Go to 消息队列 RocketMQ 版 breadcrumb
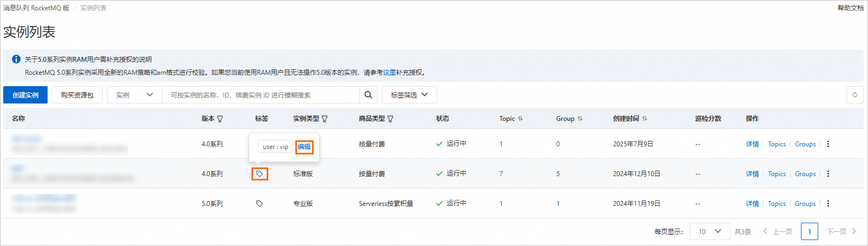Screen dimensions: 868x246 (36, 8)
